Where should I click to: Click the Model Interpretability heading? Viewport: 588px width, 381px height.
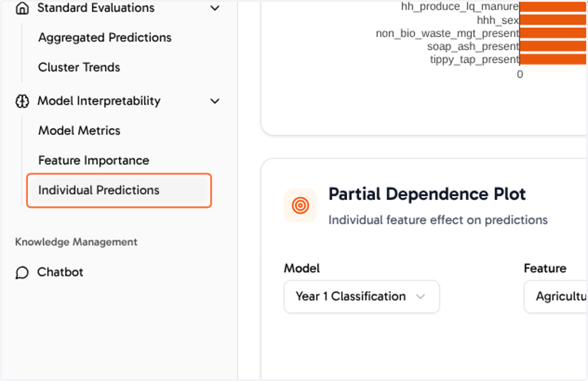click(x=99, y=101)
